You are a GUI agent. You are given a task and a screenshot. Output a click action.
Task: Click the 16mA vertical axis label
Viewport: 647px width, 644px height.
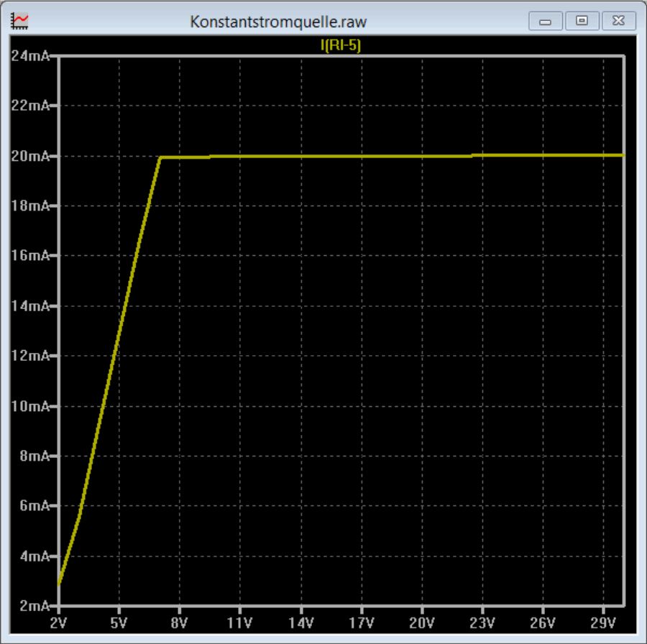click(x=30, y=255)
